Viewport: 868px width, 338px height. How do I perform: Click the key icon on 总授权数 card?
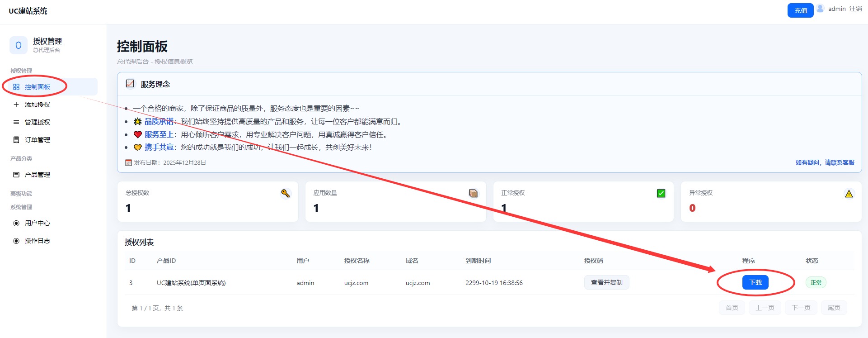click(x=286, y=193)
